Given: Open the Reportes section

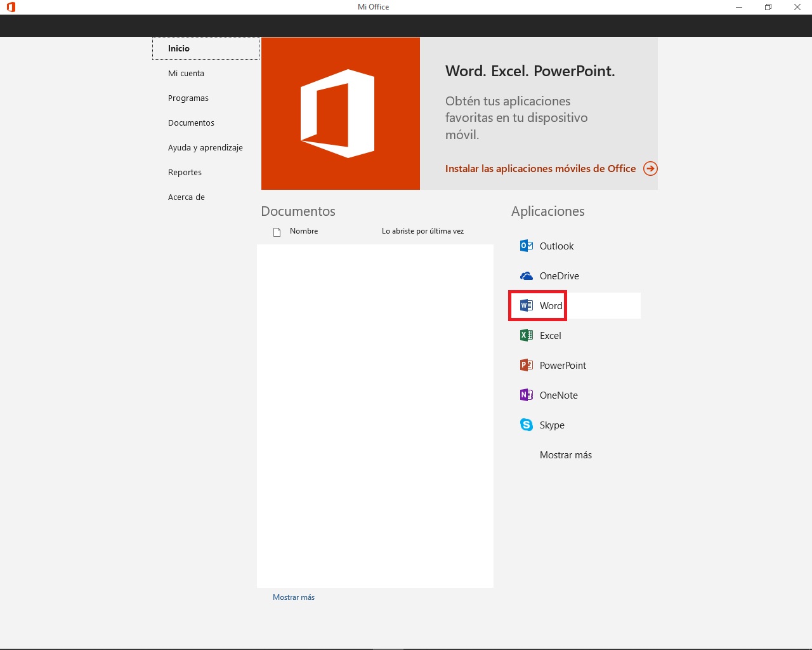Looking at the screenshot, I should 185,172.
